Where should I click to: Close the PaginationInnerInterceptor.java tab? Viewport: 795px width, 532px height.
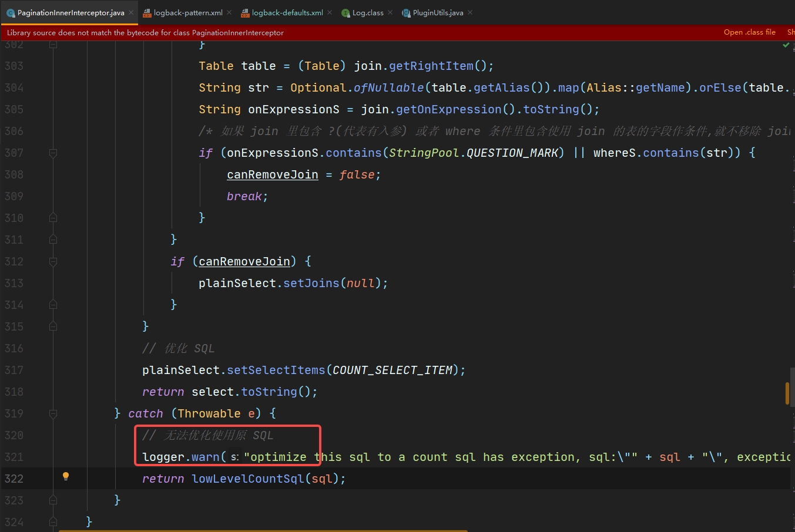click(x=131, y=12)
